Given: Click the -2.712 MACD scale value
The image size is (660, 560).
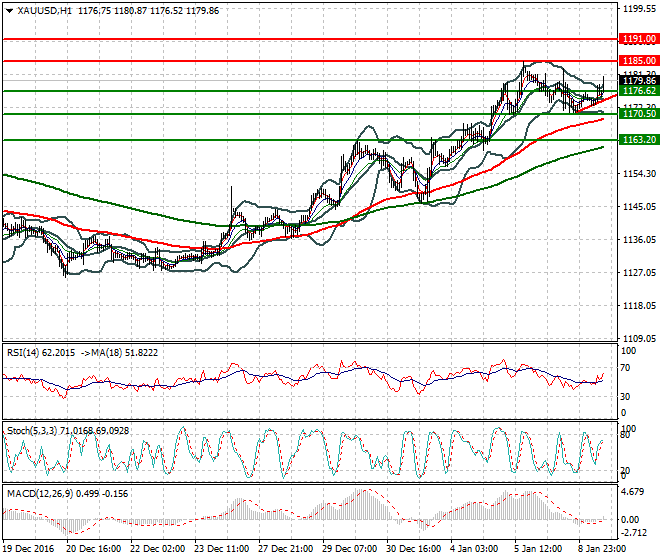Looking at the screenshot, I should pos(634,533).
